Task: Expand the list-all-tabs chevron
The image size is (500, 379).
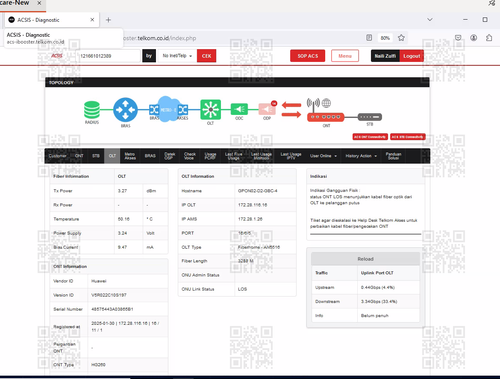Action: 430,20
